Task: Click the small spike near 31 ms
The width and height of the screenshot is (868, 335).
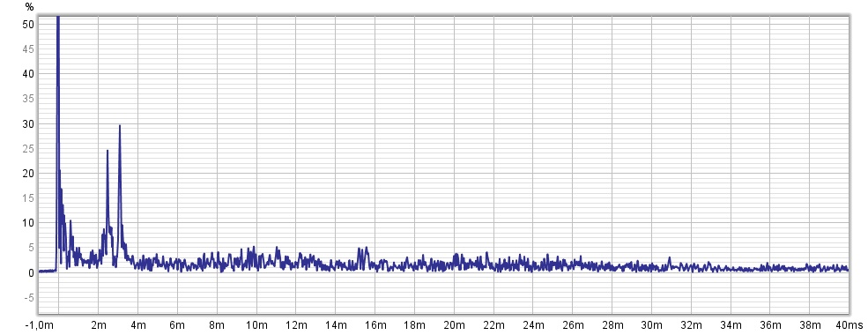Action: point(669,261)
